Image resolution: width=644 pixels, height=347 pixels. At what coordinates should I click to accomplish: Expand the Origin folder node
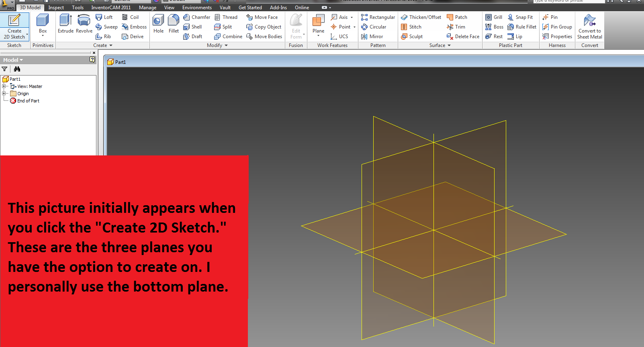[4, 94]
